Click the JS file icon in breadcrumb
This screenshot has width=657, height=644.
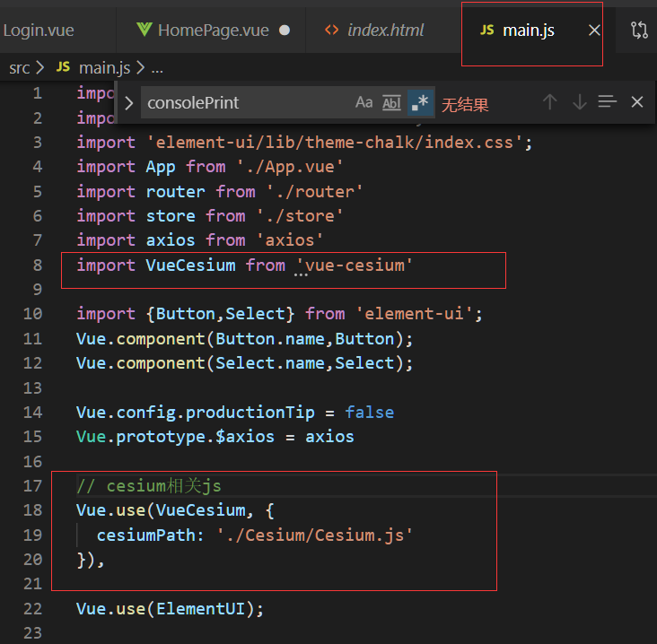click(63, 67)
